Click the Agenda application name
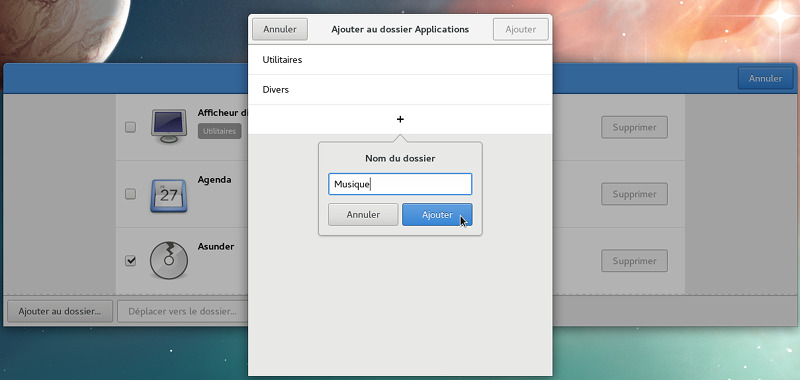 click(214, 180)
